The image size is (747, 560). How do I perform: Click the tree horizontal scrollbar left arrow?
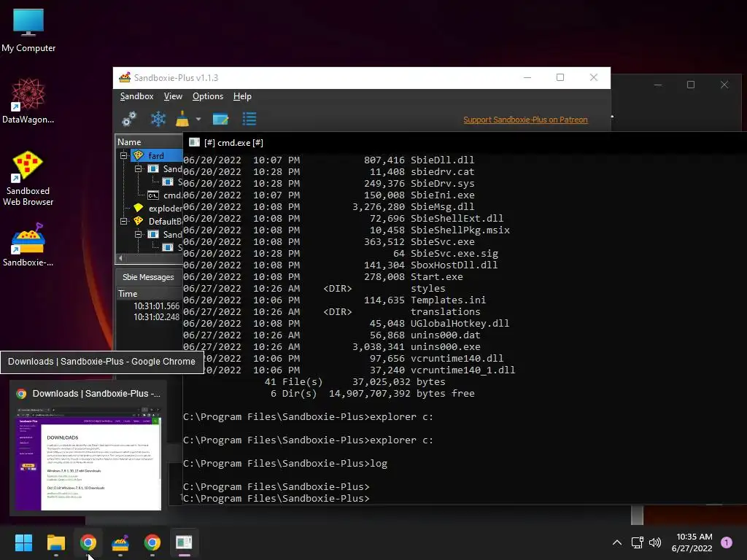[120, 258]
